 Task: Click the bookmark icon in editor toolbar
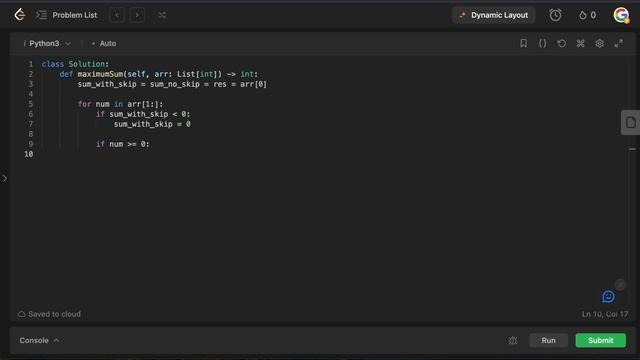tap(523, 43)
